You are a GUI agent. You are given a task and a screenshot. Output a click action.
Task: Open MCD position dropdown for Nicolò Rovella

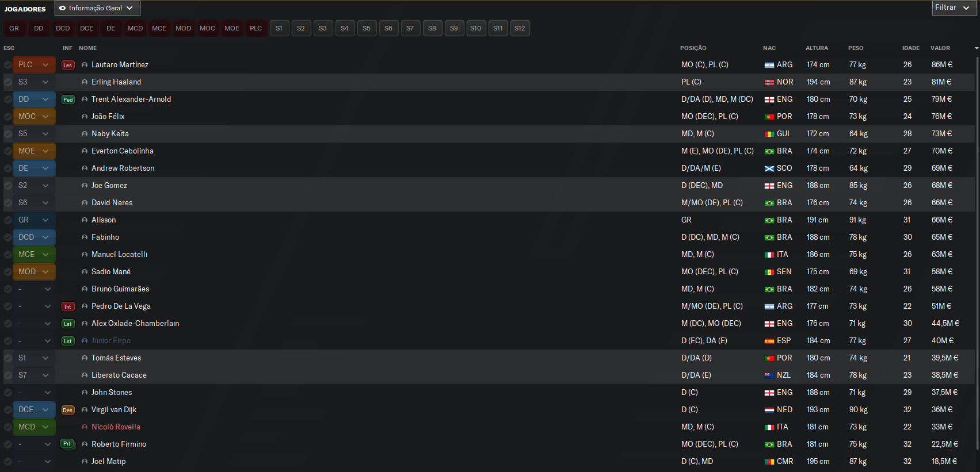coord(34,427)
